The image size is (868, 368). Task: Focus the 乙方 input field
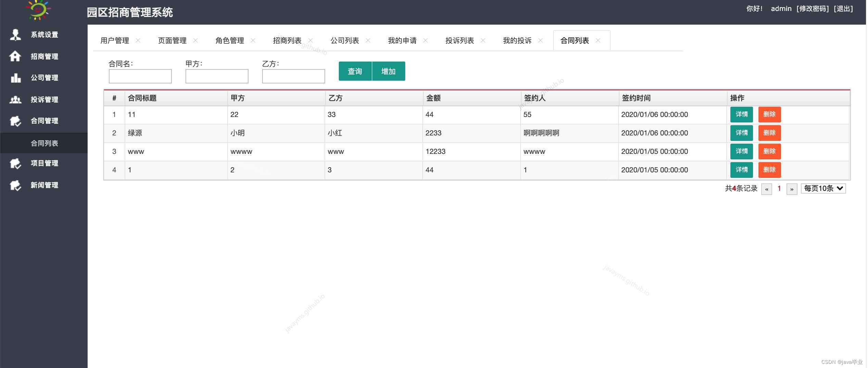point(293,76)
